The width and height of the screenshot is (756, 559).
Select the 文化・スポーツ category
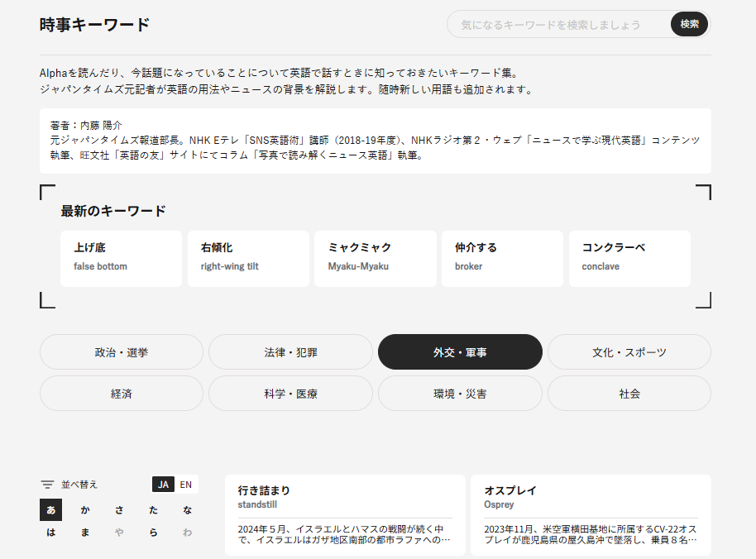pos(629,352)
